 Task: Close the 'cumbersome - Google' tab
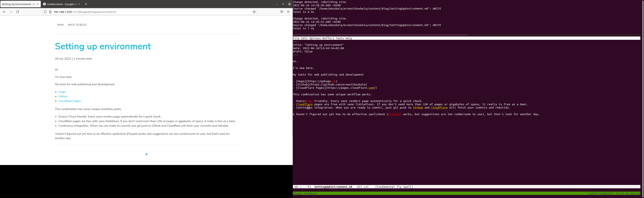79,4
